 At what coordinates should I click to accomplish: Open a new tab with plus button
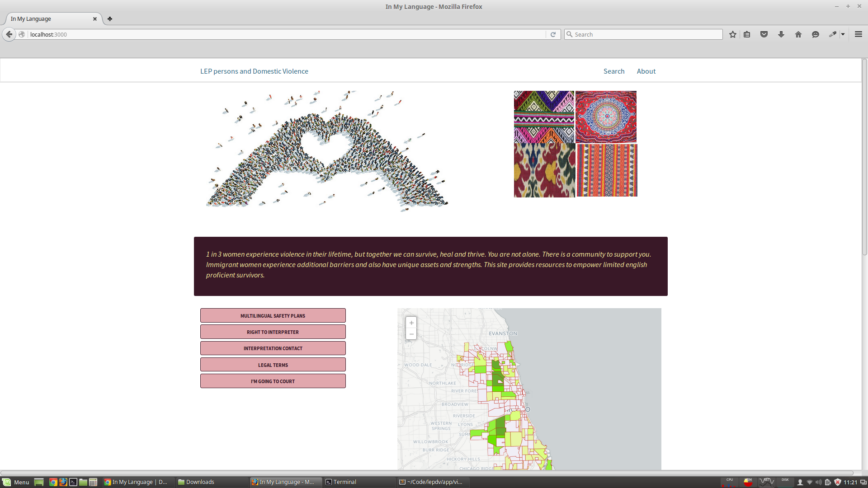[x=110, y=19]
